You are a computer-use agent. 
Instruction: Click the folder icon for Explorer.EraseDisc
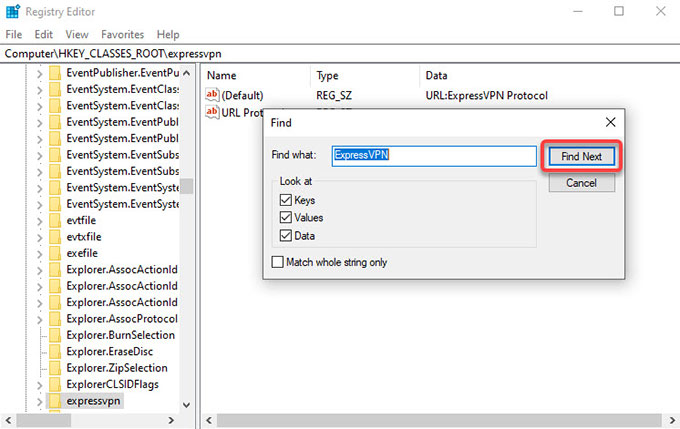tap(55, 352)
